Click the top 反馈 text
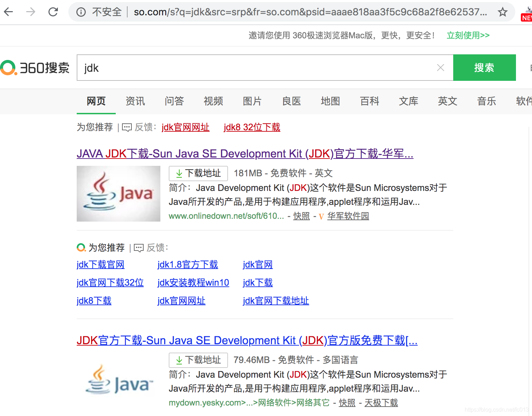532x416 pixels. point(144,127)
